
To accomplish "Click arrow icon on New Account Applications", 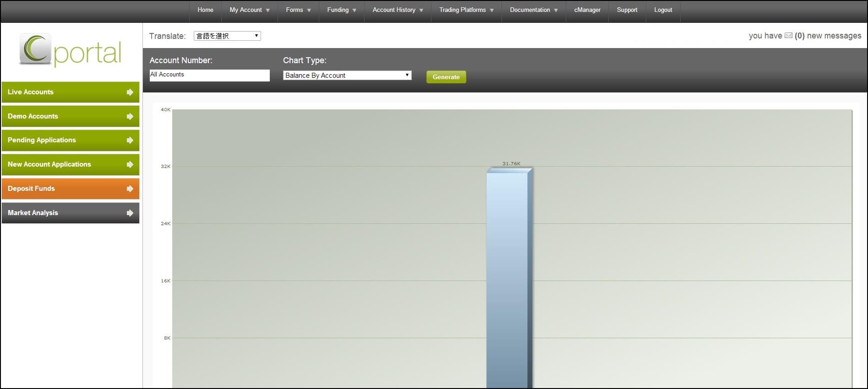I will coord(130,164).
